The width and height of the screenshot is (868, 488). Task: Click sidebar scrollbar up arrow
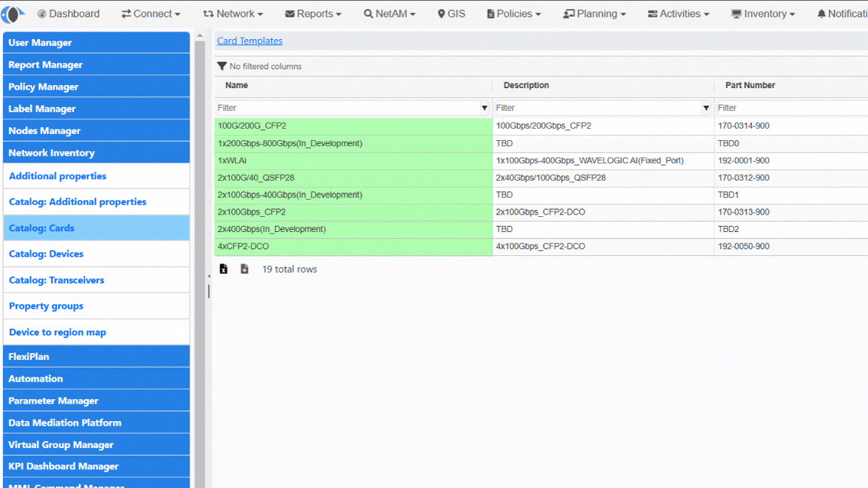tap(200, 36)
